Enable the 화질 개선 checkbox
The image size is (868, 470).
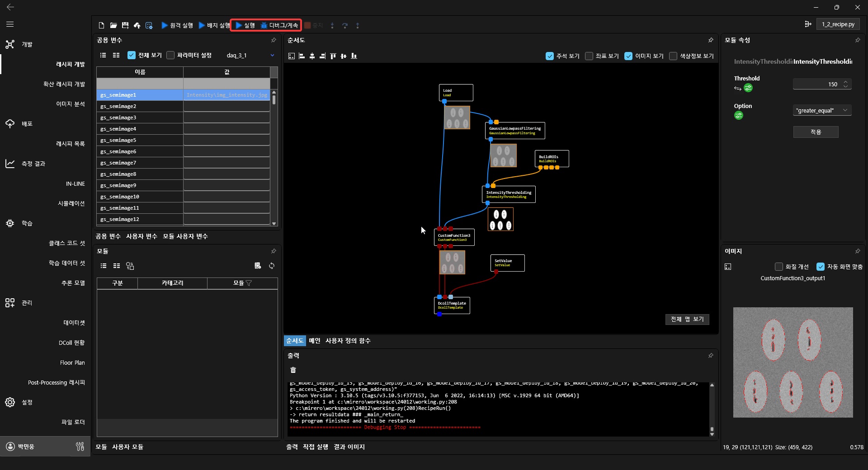tap(778, 267)
